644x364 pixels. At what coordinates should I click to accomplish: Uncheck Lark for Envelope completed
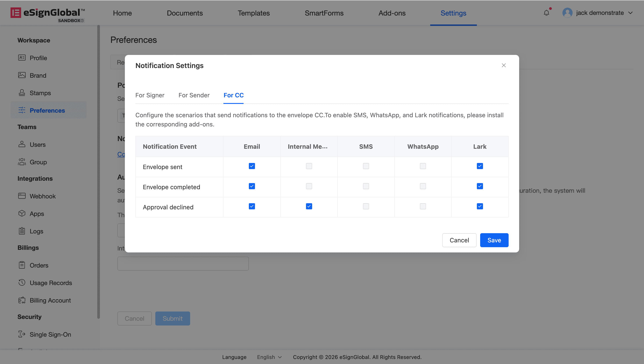[479, 186]
